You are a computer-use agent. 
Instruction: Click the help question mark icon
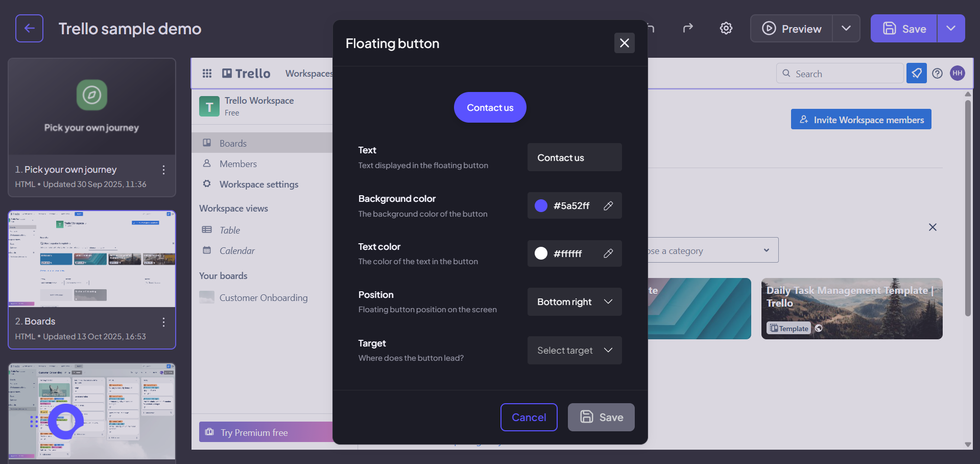[x=937, y=73]
